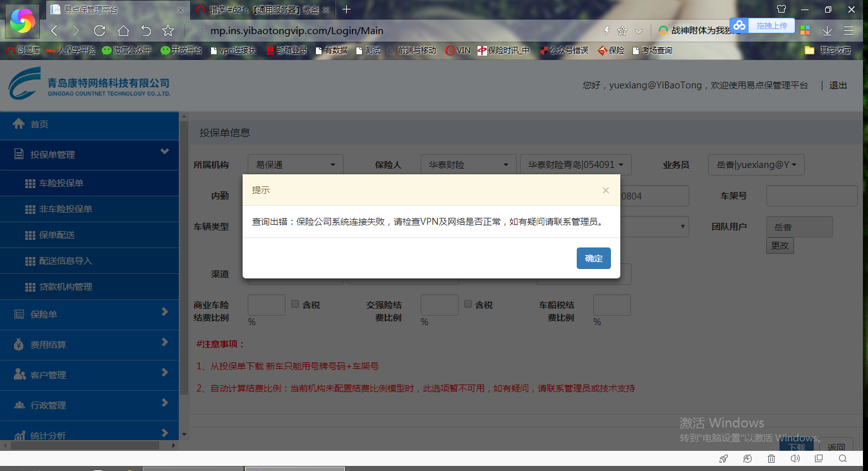Click the 商业车险结费比例 percent input

pos(267,305)
